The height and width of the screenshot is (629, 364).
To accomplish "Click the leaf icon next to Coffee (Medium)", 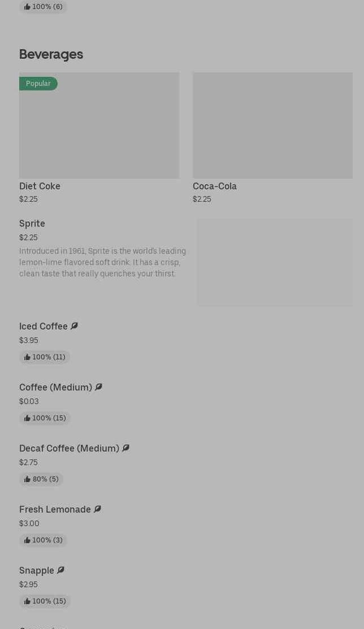I will point(98,387).
